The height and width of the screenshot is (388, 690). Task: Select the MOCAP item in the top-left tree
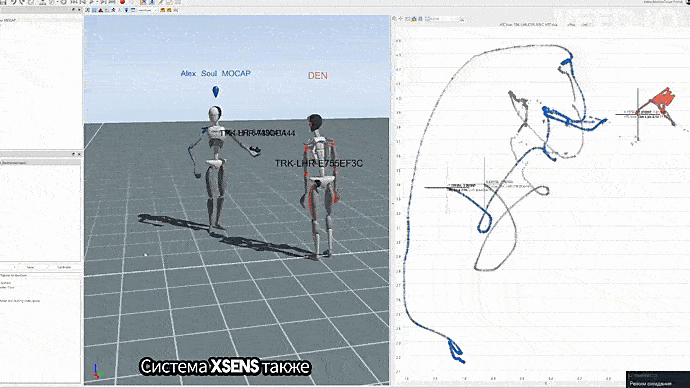9,20
